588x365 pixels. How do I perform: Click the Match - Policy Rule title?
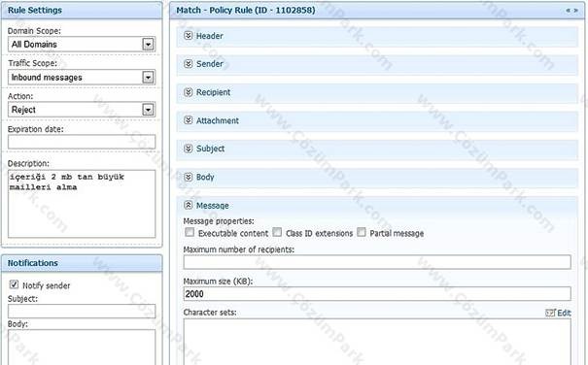246,10
